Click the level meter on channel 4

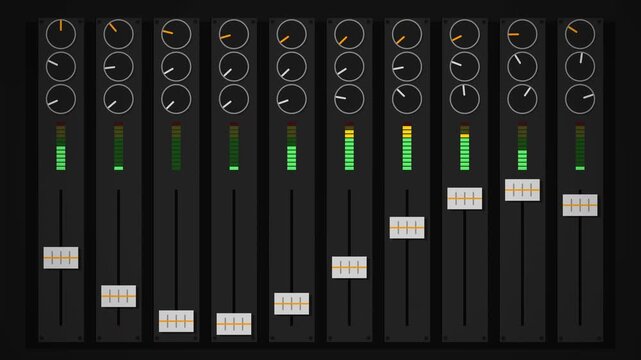[234, 146]
